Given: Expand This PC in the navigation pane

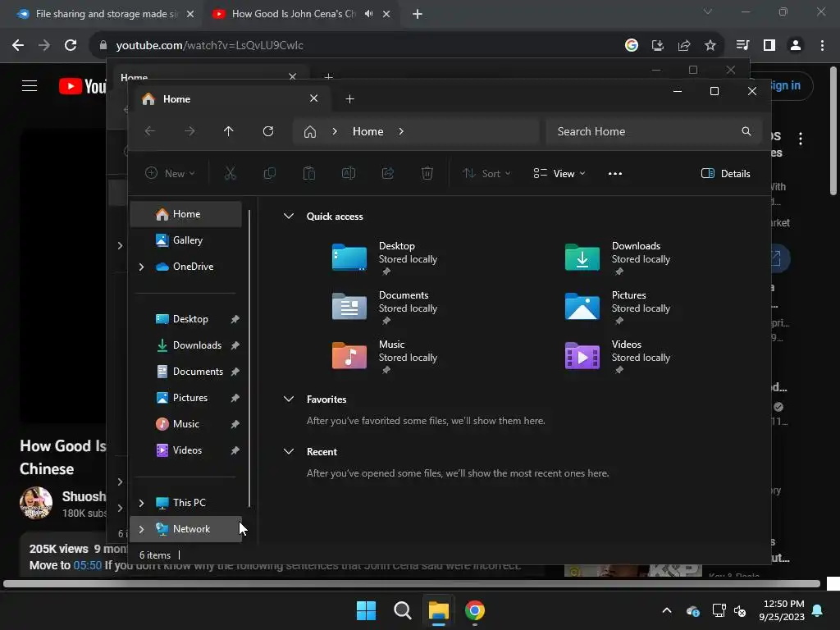Looking at the screenshot, I should 141,503.
